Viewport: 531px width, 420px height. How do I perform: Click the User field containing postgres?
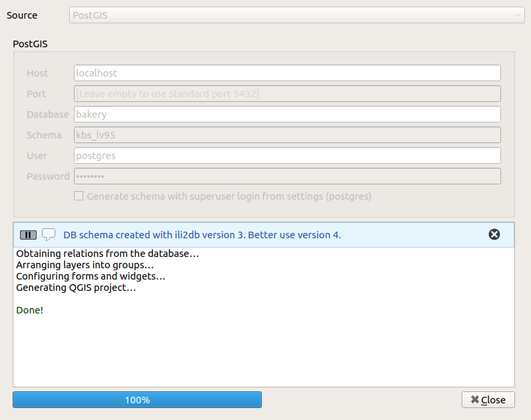pyautogui.click(x=287, y=156)
